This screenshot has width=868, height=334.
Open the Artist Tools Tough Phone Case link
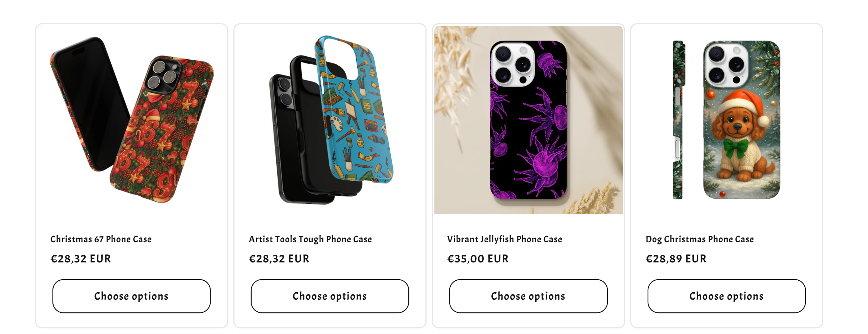310,239
